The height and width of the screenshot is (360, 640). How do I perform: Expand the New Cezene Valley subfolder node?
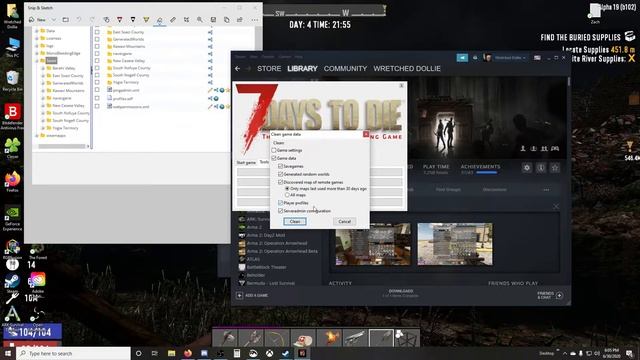43,105
